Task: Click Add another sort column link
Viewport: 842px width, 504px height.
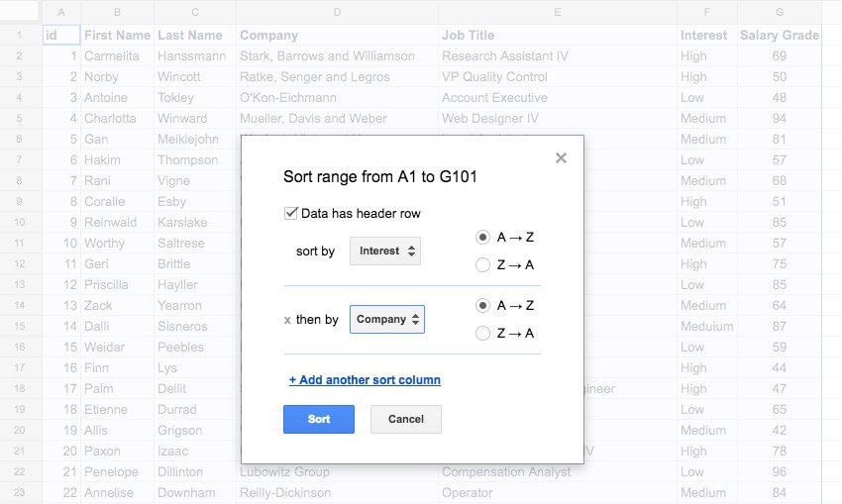Action: point(366,380)
